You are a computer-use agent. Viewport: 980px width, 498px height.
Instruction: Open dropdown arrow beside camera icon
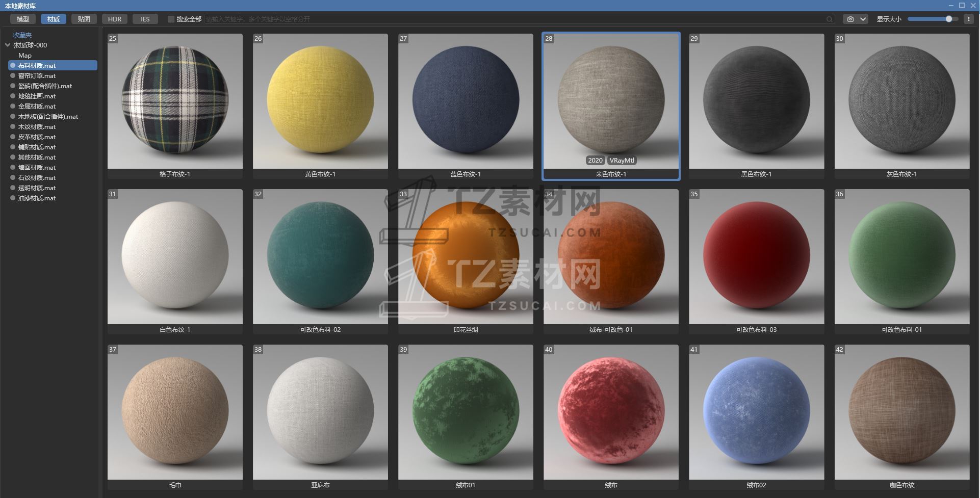coord(863,19)
